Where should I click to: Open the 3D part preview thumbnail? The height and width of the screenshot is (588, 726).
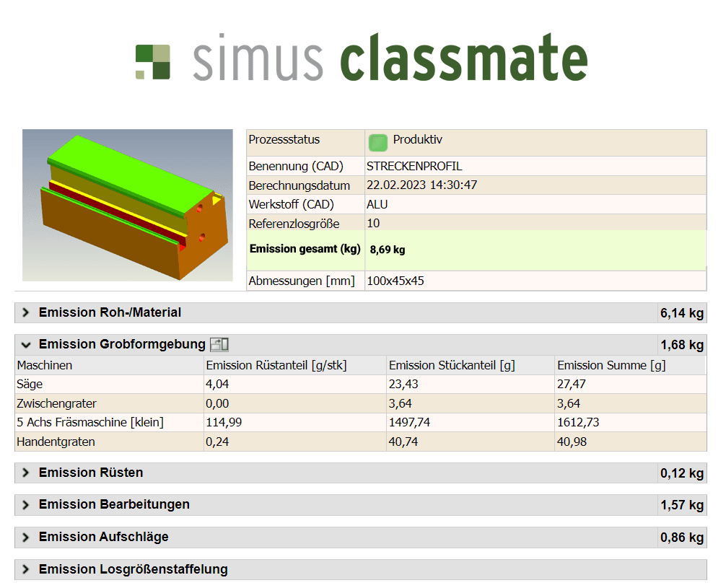[128, 205]
